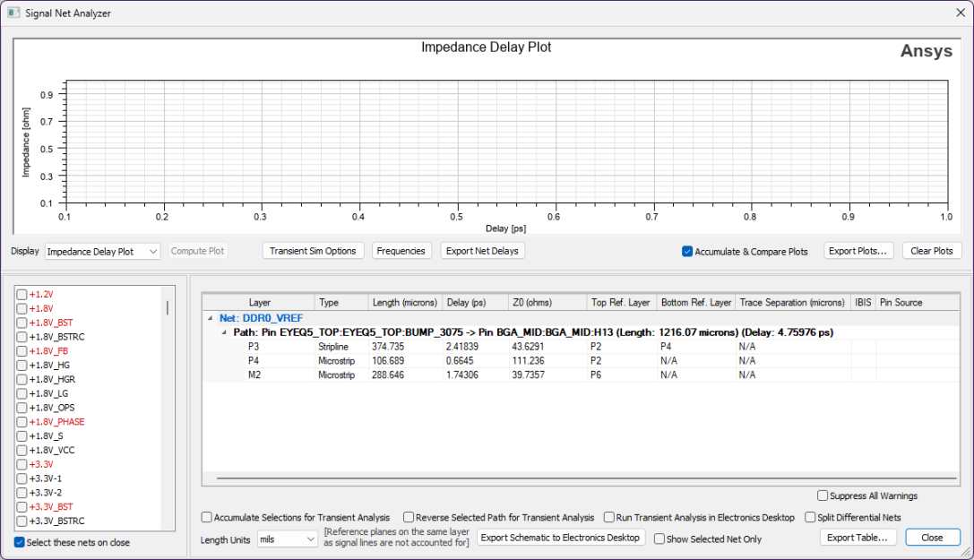Click the Close button at bottom

(x=933, y=538)
